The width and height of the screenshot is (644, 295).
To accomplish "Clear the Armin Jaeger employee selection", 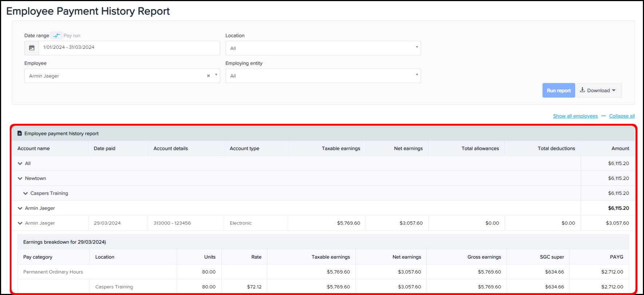I will [208, 76].
